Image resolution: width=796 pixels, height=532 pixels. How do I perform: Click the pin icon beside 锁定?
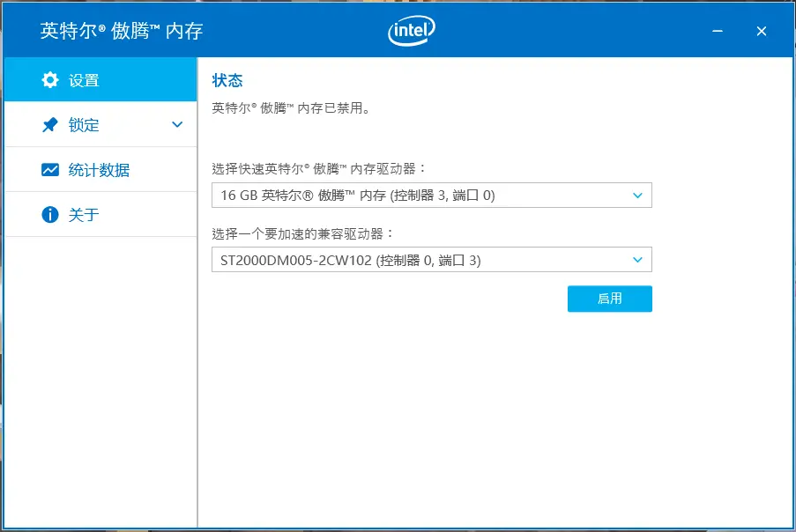(50, 125)
